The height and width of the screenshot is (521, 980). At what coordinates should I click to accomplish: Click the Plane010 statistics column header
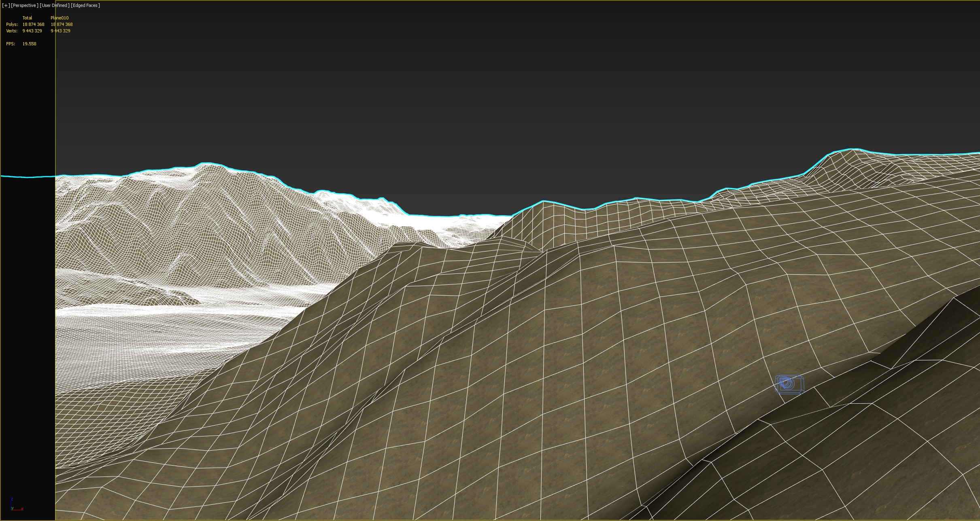60,18
